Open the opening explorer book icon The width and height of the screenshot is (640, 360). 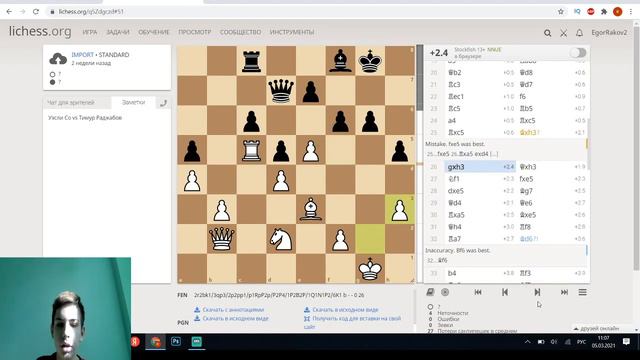pos(430,292)
